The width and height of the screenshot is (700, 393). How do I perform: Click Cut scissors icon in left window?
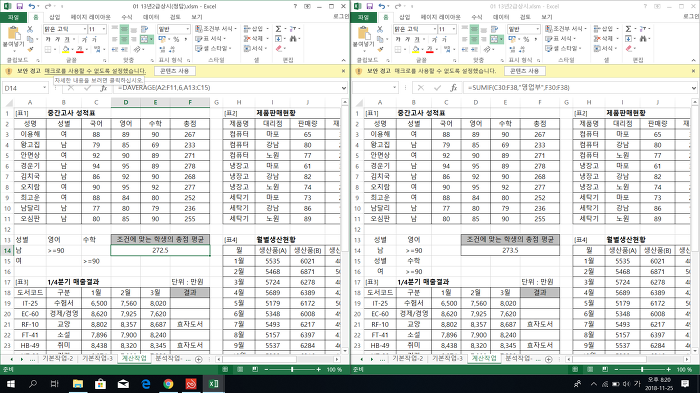tap(30, 29)
